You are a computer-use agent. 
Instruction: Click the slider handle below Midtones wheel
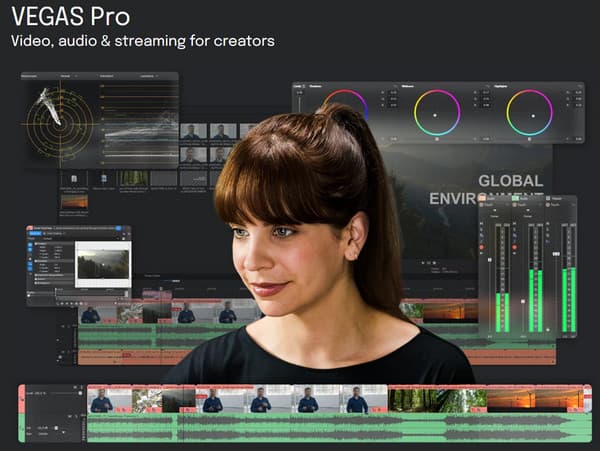coord(437,139)
